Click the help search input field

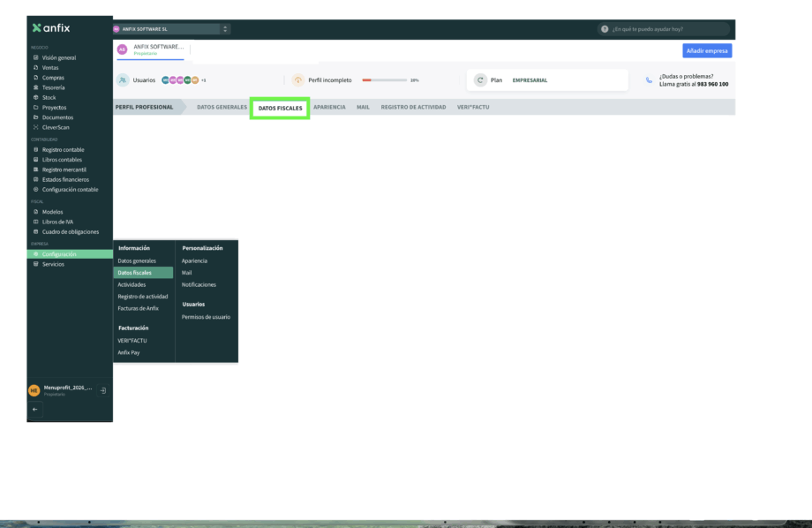[666, 29]
